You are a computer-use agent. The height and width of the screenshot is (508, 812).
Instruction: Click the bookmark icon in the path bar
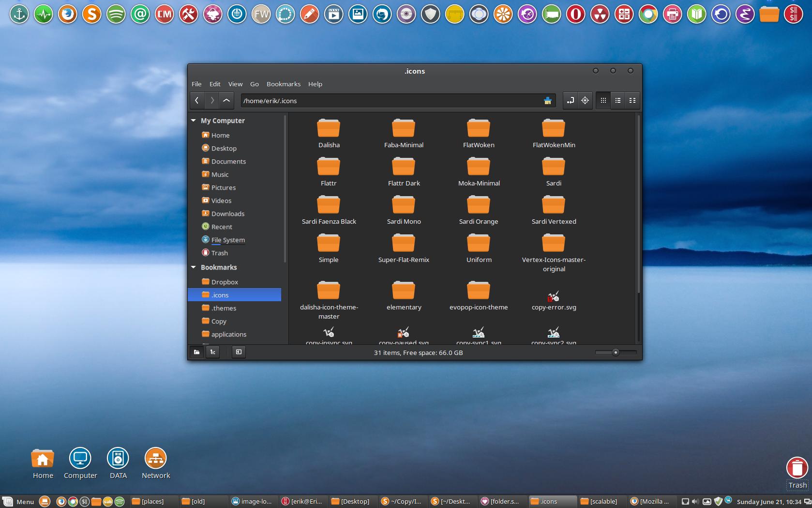[548, 101]
